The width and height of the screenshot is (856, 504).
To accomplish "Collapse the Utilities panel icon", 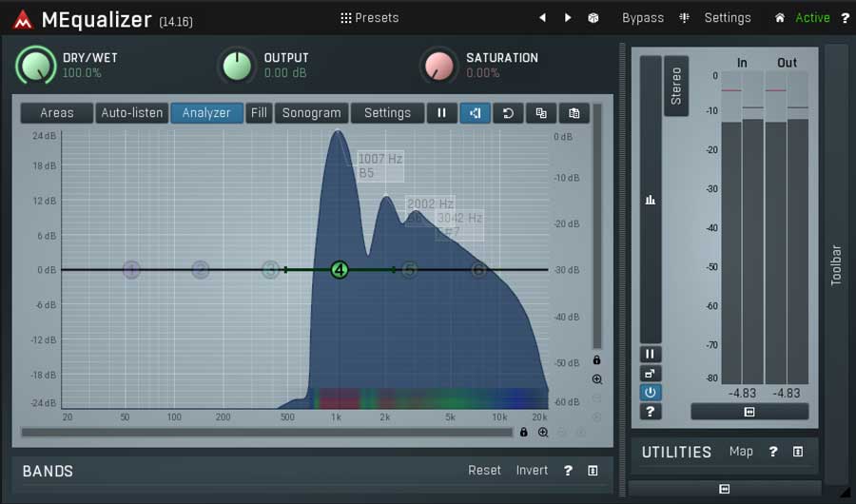I will pyautogui.click(x=798, y=452).
